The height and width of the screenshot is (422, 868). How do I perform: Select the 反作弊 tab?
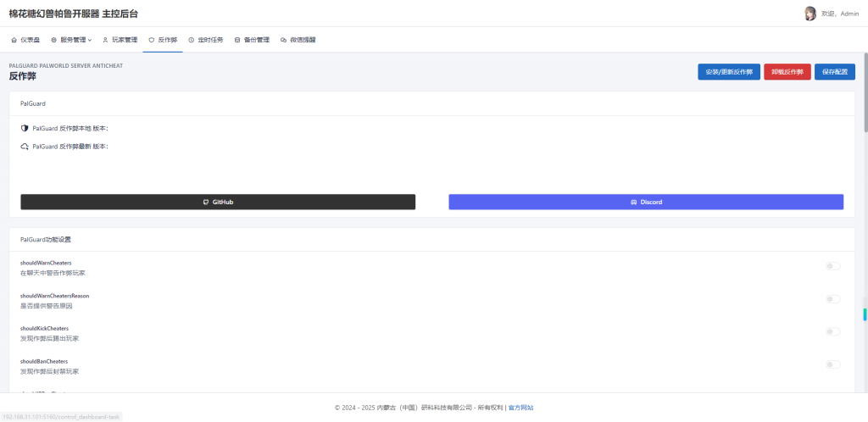pyautogui.click(x=163, y=40)
